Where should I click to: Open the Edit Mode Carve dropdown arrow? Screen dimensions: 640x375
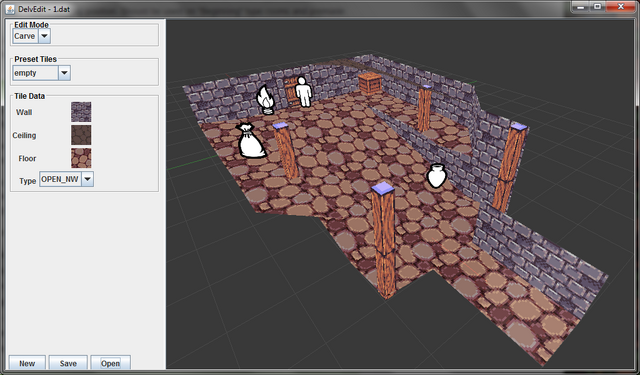[x=44, y=36]
